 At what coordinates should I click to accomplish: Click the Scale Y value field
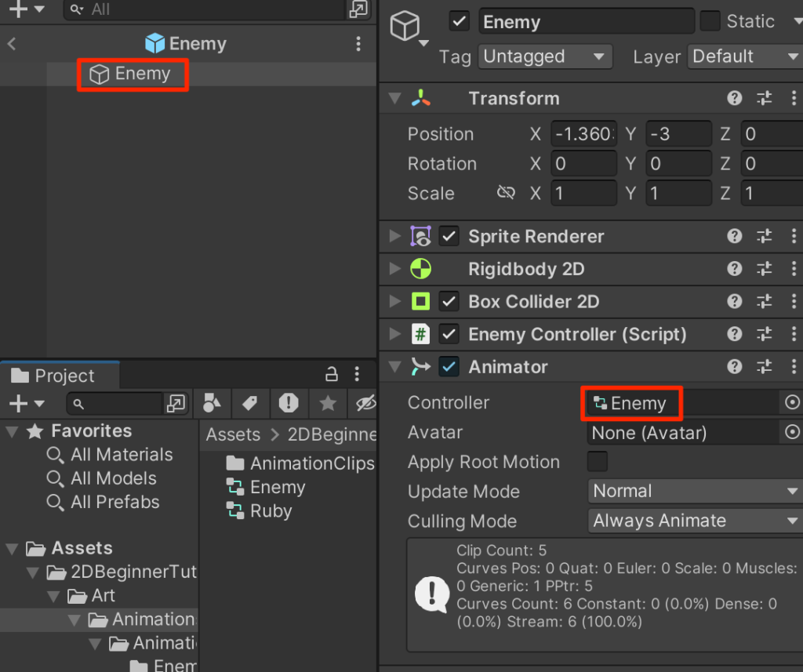click(x=678, y=193)
